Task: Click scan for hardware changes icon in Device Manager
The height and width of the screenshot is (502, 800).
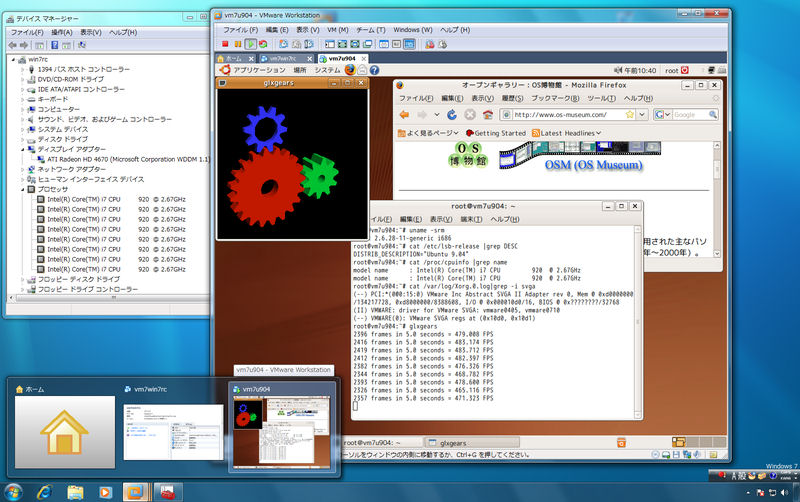Action: [x=82, y=45]
